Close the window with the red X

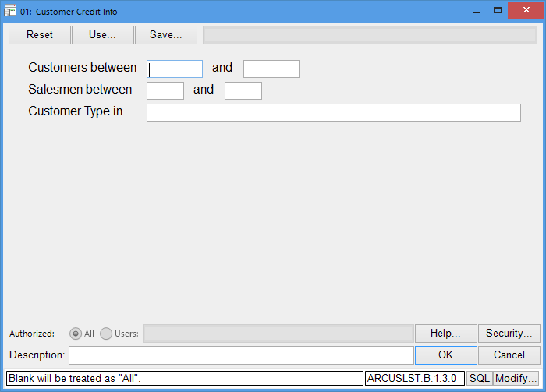coord(525,10)
